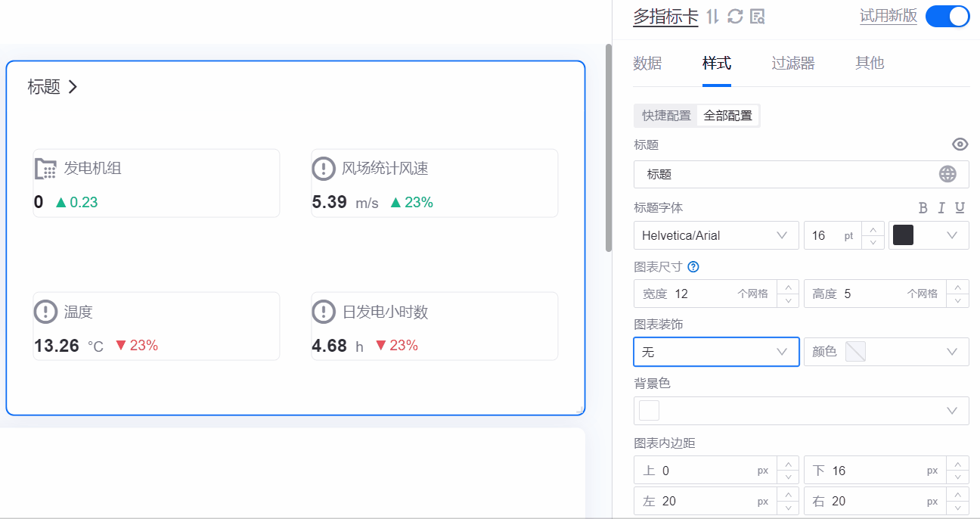Toggle title visibility eye icon
Viewport: 980px width, 519px height.
(960, 145)
